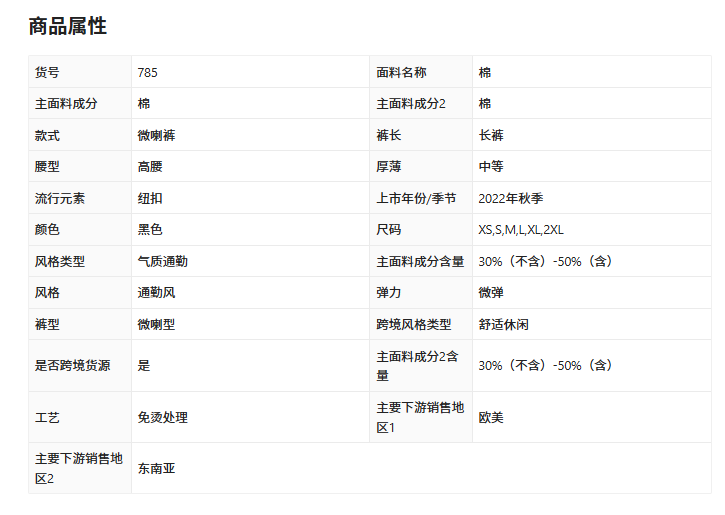Click the 东南亚 sales region value
The image size is (725, 515).
point(157,468)
